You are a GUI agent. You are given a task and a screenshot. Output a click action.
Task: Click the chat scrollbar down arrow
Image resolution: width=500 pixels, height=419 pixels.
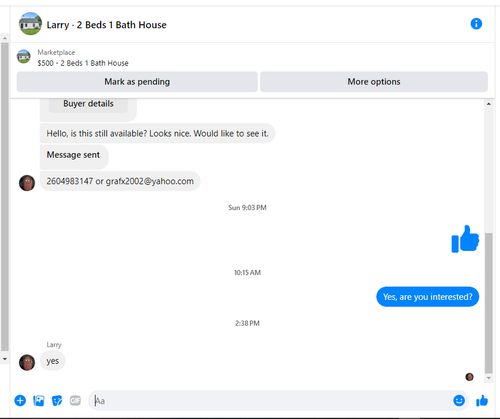(489, 378)
